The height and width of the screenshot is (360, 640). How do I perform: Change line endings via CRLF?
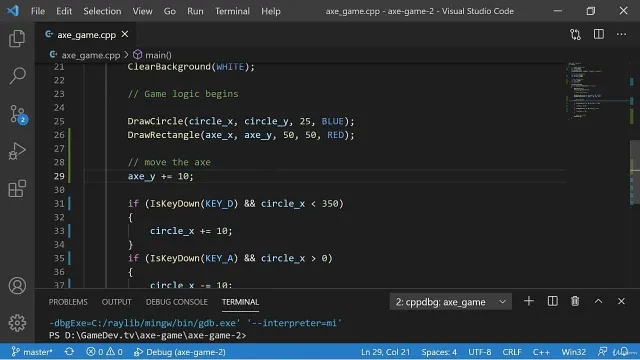(512, 352)
